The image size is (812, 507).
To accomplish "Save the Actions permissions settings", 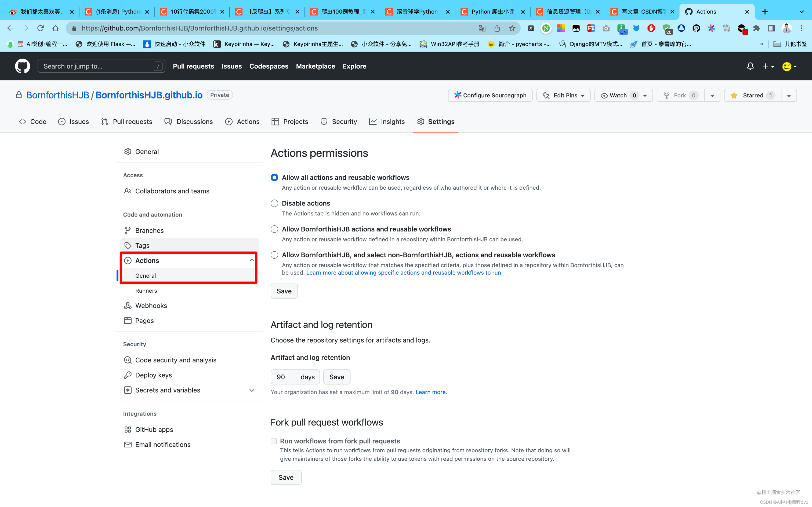I will (284, 291).
